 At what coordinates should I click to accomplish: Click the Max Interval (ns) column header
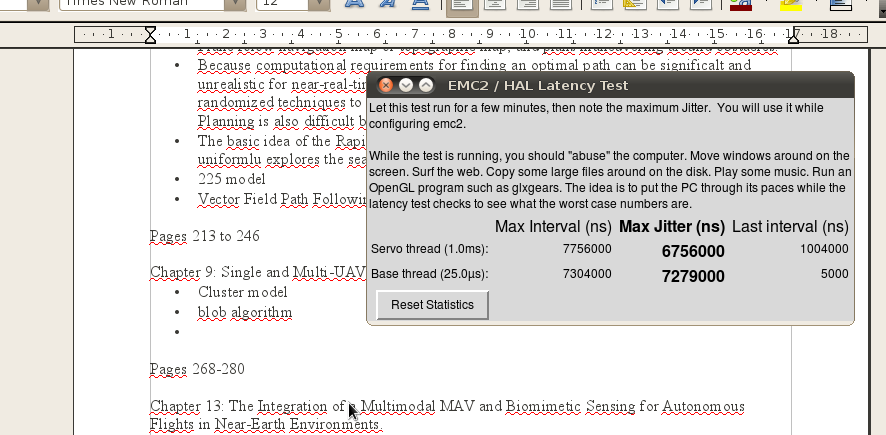(x=553, y=227)
